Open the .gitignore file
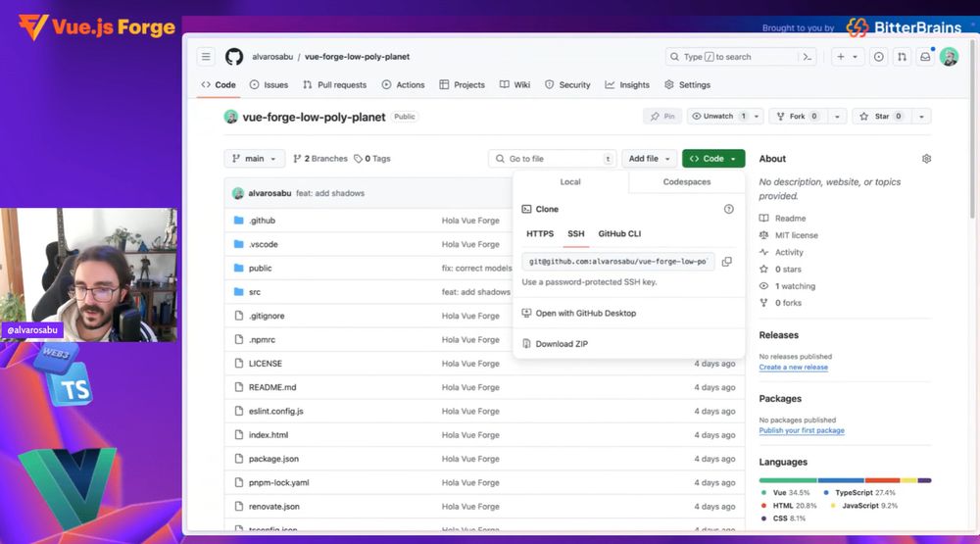The width and height of the screenshot is (980, 544). tap(267, 316)
